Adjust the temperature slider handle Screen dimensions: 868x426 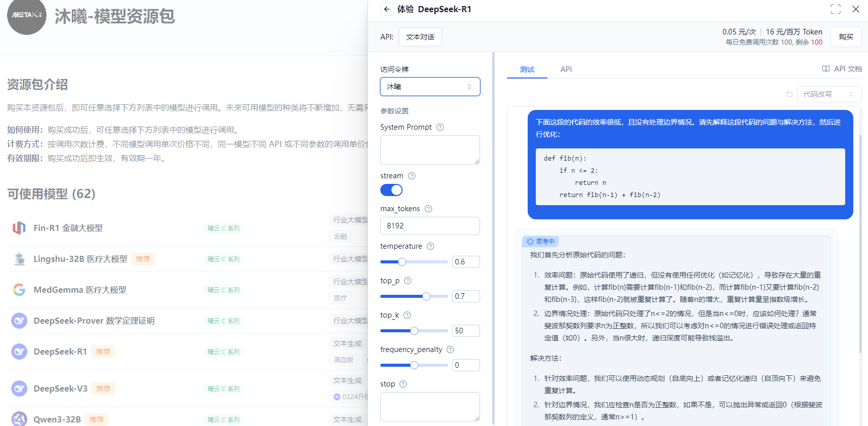(x=402, y=262)
